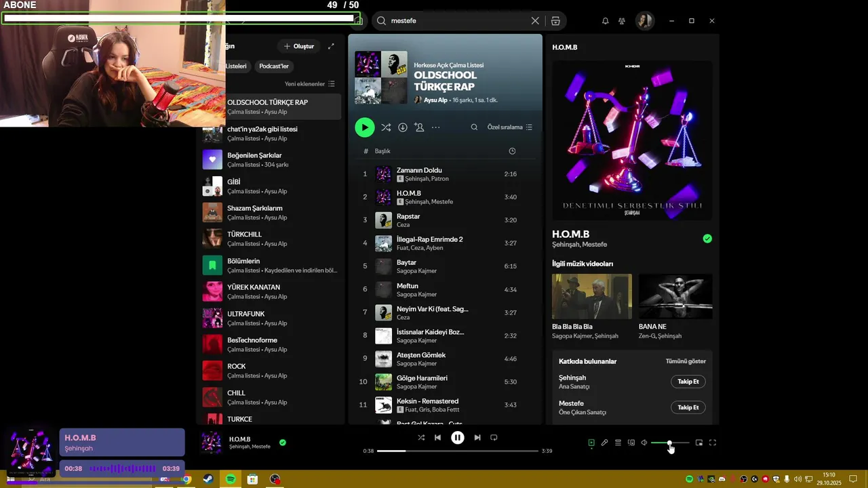Toggle saved checkmark in now playing panel
This screenshot has height=488, width=868.
click(x=707, y=239)
